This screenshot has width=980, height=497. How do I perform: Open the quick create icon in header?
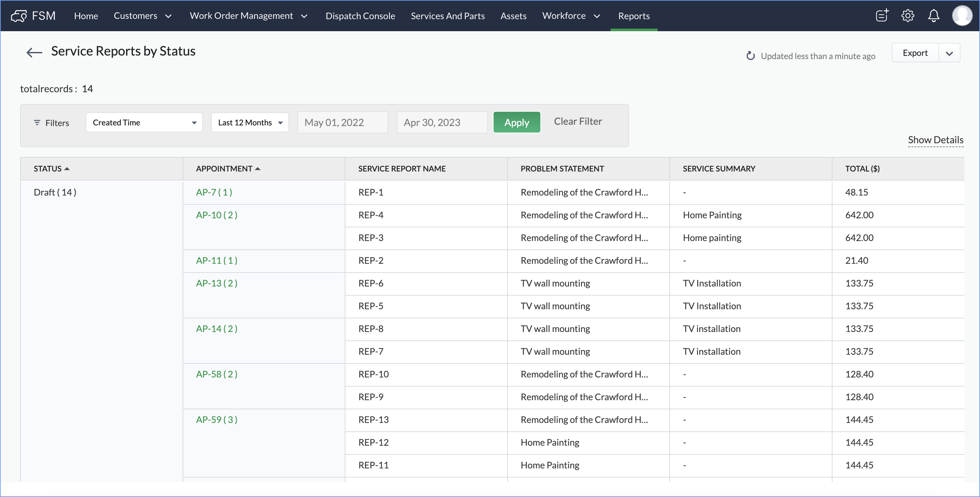[x=882, y=16]
